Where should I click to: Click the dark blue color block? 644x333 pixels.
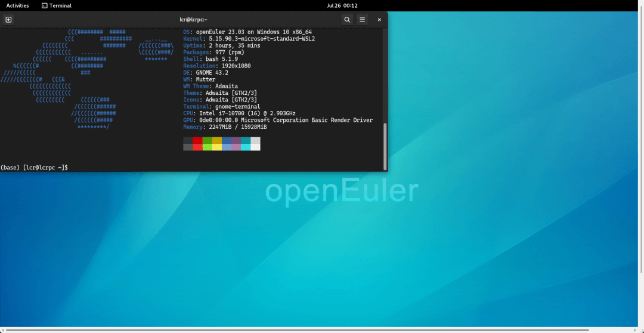(227, 140)
